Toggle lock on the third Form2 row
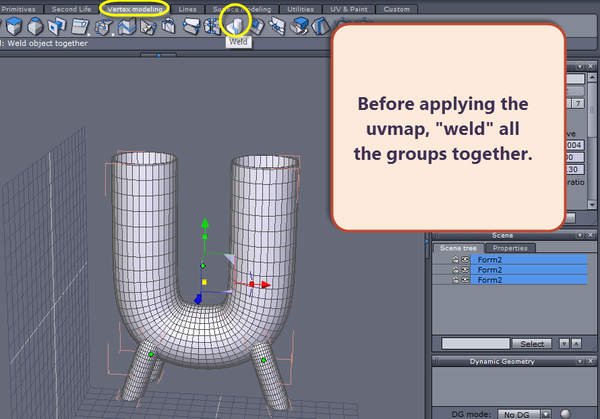This screenshot has height=419, width=600. [455, 280]
